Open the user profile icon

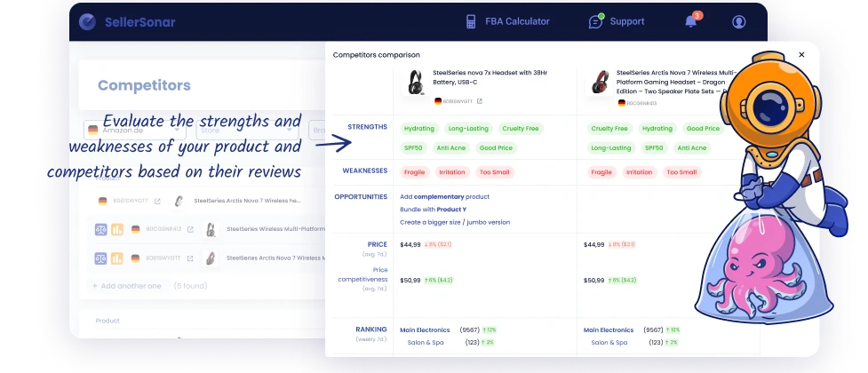coord(738,21)
